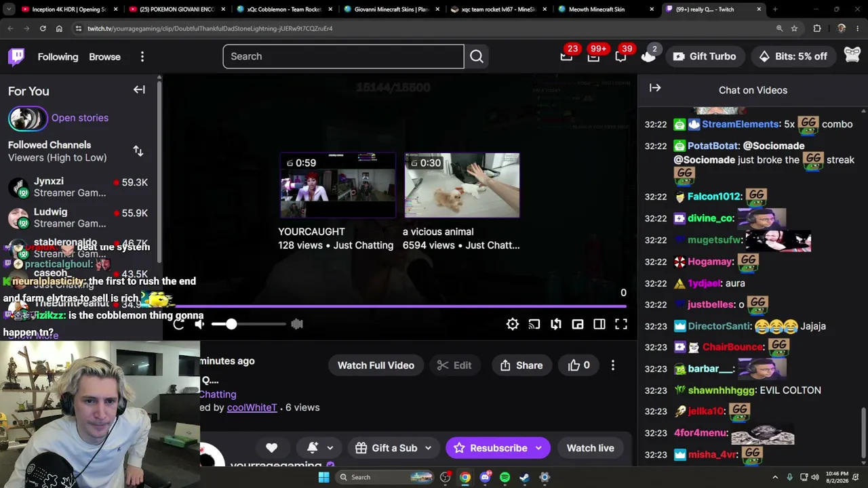Open the Browse page
This screenshot has width=868, height=488.
(x=104, y=57)
